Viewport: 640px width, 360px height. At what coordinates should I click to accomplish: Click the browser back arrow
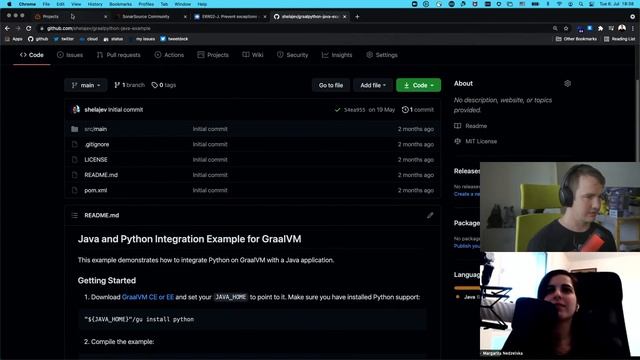pos(7,28)
